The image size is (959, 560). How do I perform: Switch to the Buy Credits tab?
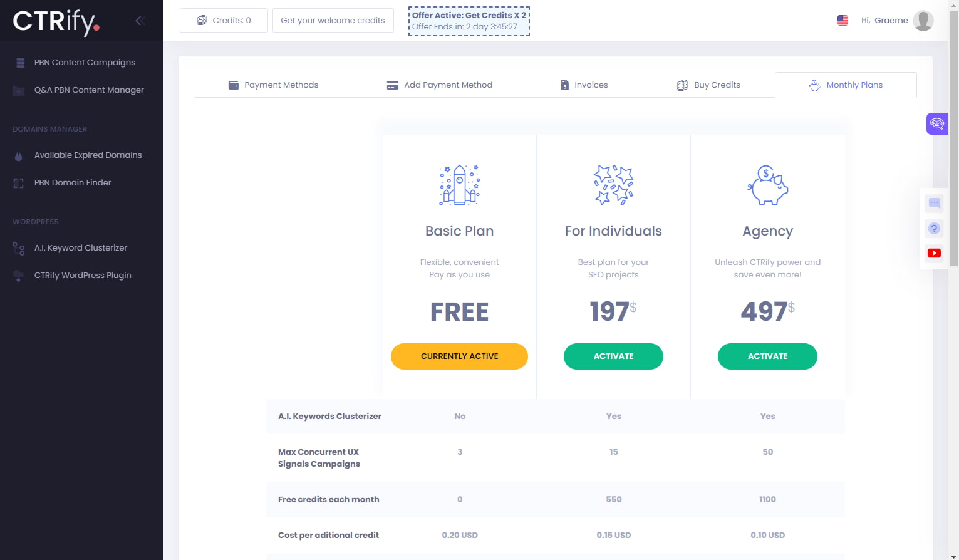click(708, 85)
